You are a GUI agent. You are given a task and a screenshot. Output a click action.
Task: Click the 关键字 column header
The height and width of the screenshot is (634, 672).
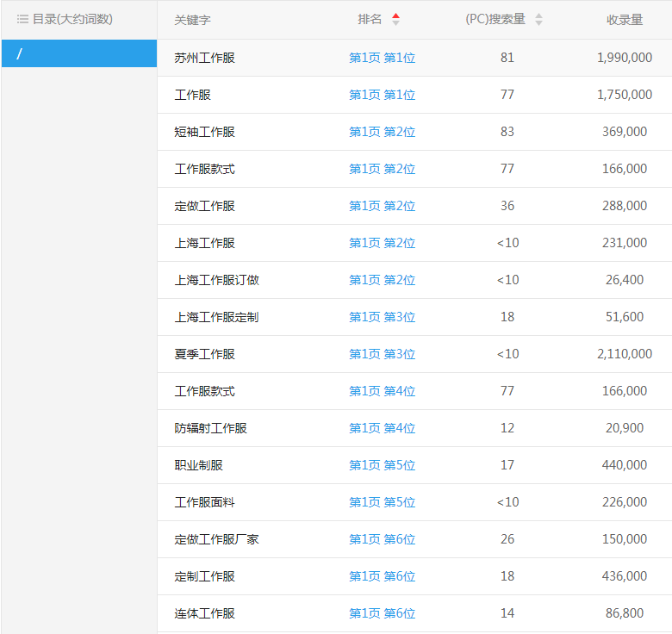pos(192,20)
